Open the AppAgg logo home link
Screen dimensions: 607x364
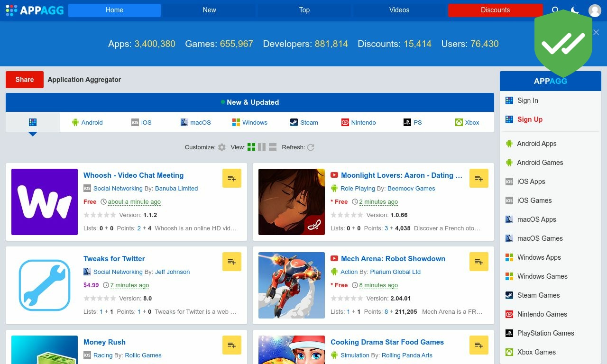[35, 10]
